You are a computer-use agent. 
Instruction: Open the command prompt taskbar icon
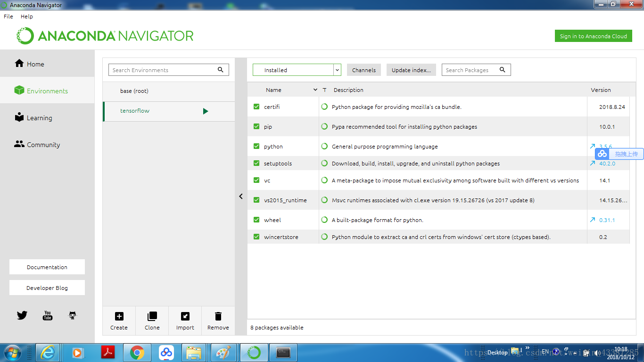(283, 353)
